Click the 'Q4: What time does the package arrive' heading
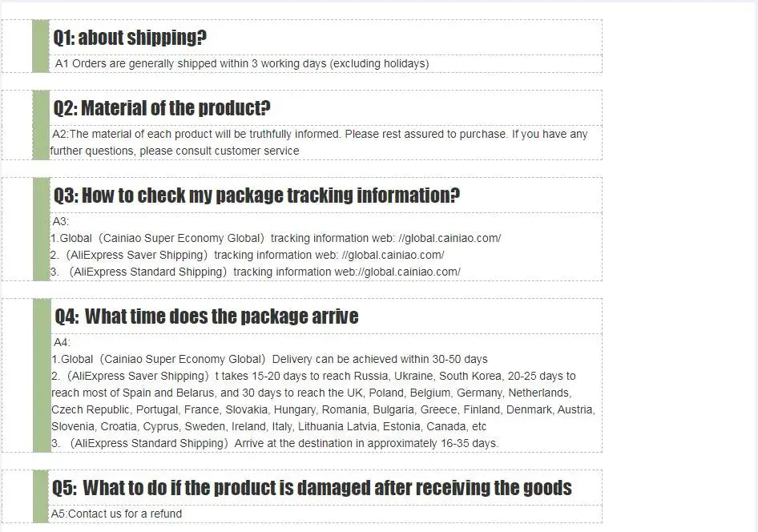This screenshot has width=758, height=532. (207, 316)
